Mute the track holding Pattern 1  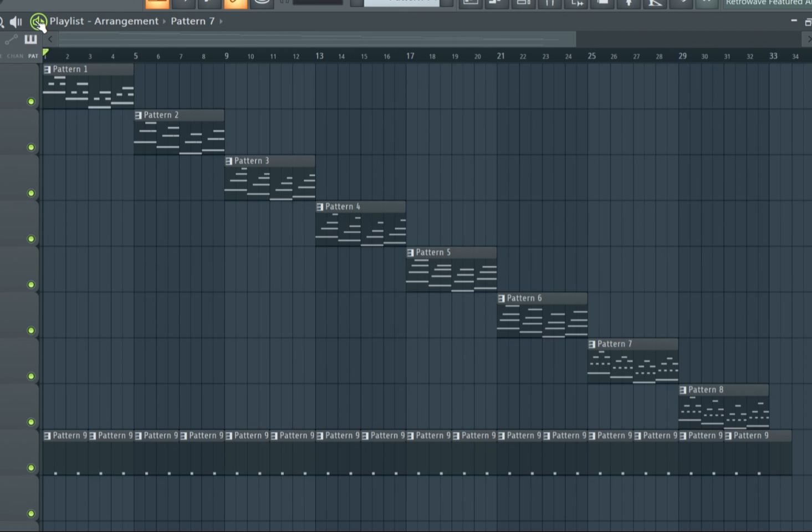click(x=31, y=102)
